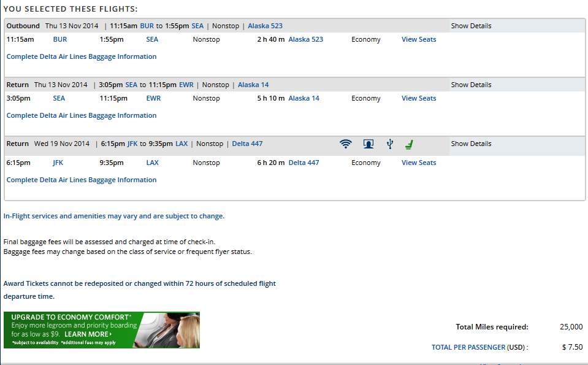Click SEA arrival link in Outbound header

[x=197, y=26]
